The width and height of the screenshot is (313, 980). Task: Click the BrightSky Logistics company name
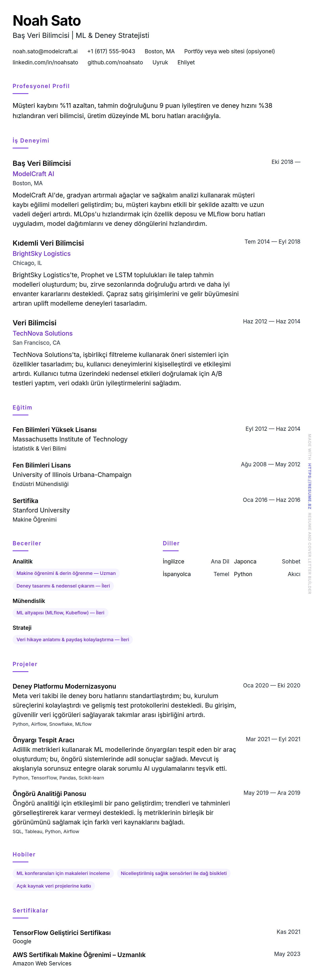tap(41, 254)
